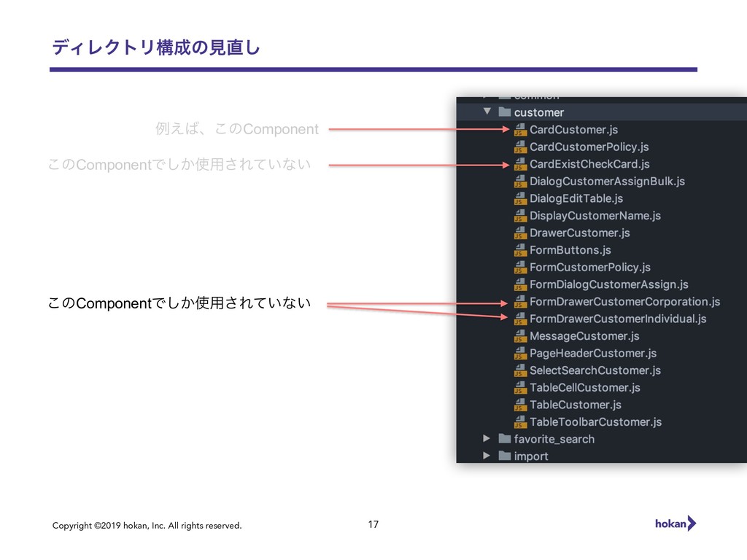The image size is (747, 560).
Task: Open CardCustomerPolicy.js file name
Action: tap(589, 147)
